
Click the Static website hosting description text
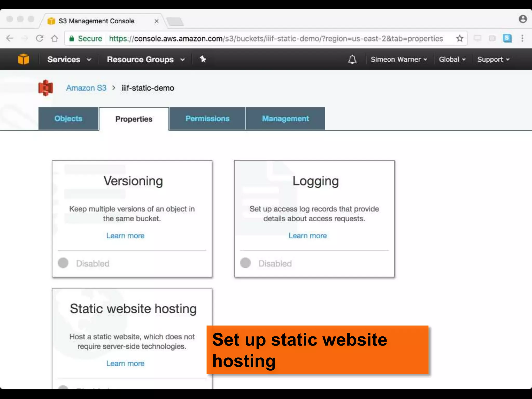[x=132, y=341]
